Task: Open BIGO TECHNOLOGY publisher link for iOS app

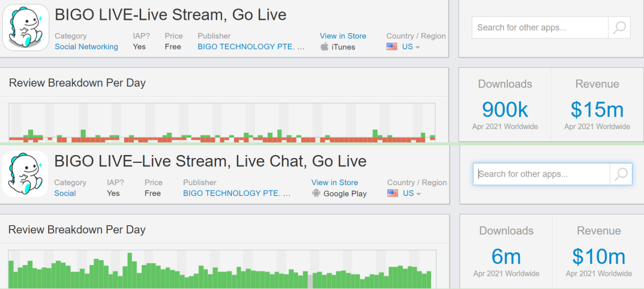Action: [x=251, y=47]
